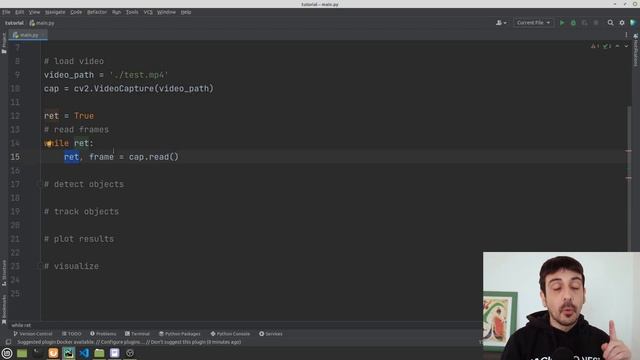Open the Python Console tool window
This screenshot has height=360, width=640.
pos(230,333)
